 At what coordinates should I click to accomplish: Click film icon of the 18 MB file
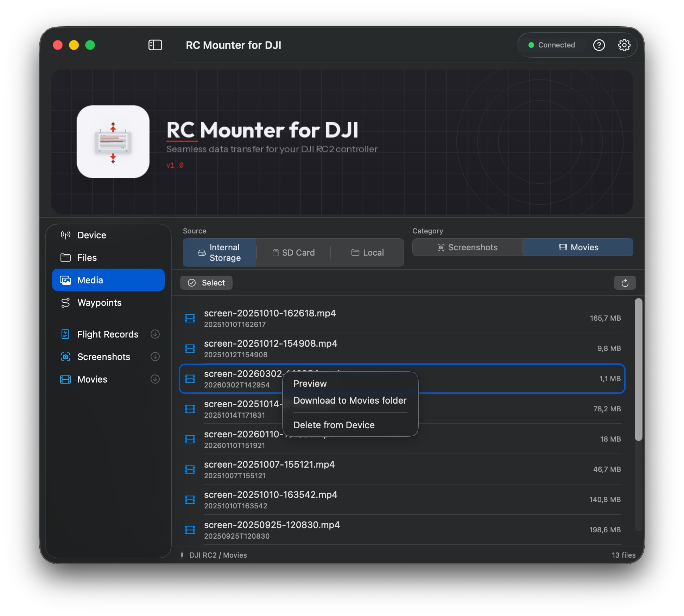(x=190, y=439)
